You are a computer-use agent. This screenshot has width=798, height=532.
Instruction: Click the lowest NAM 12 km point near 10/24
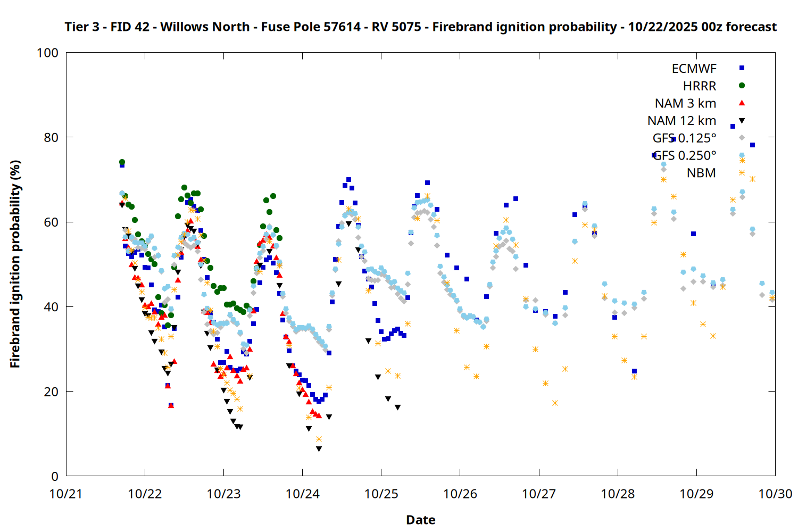pos(319,449)
